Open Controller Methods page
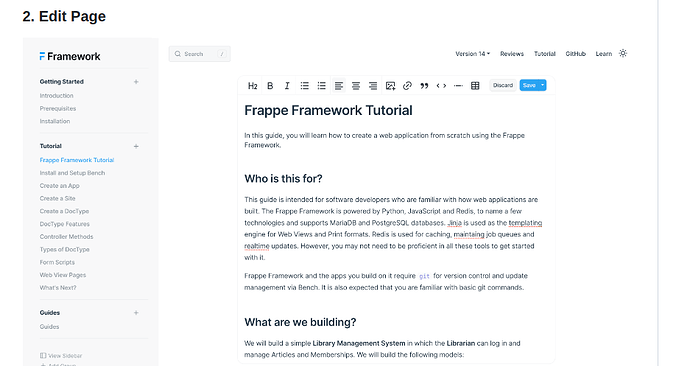 [x=66, y=237]
